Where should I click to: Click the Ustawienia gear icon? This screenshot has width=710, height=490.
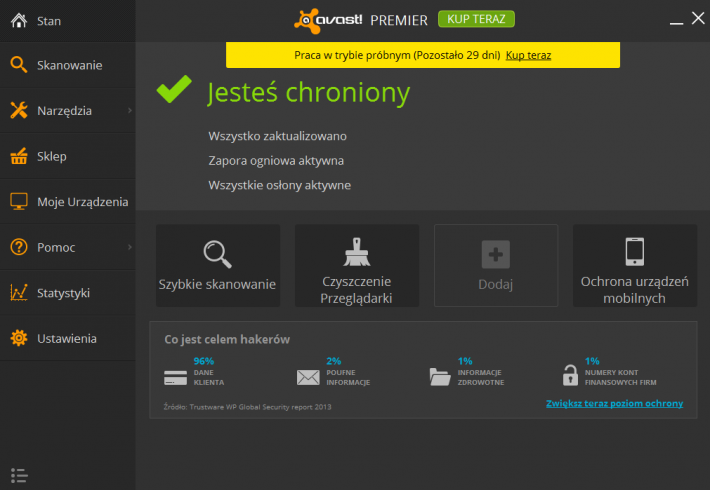pos(19,338)
